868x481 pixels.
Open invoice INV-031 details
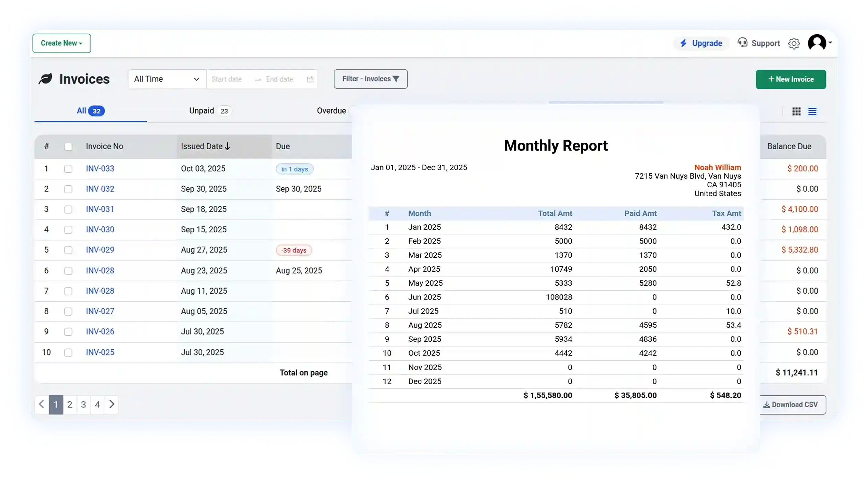click(x=100, y=209)
